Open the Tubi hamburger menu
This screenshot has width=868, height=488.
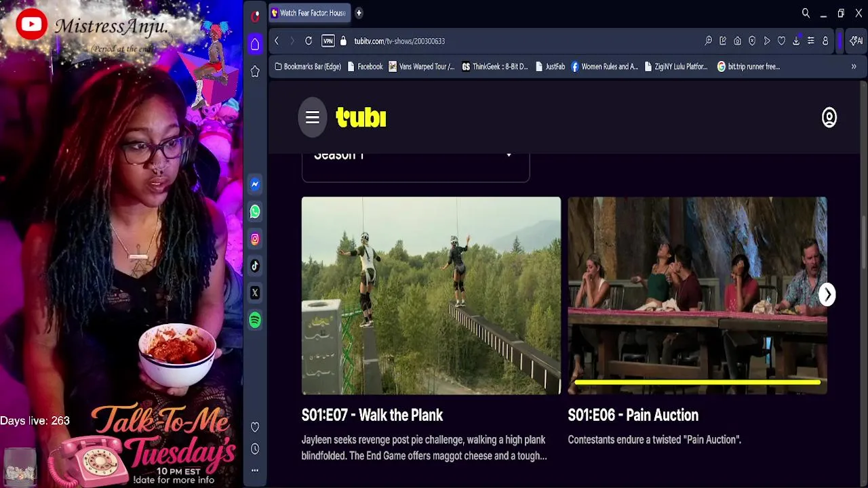(x=313, y=118)
